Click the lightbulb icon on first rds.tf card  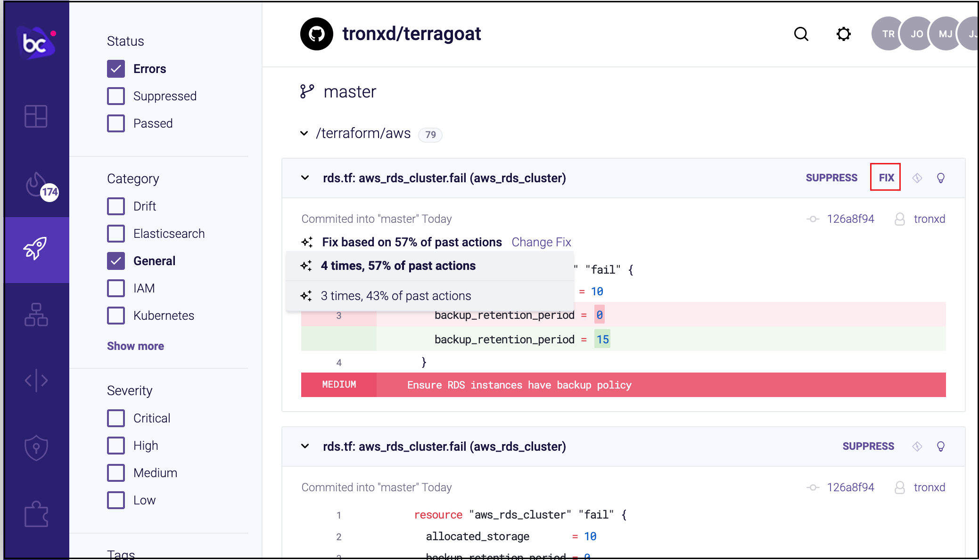(940, 178)
